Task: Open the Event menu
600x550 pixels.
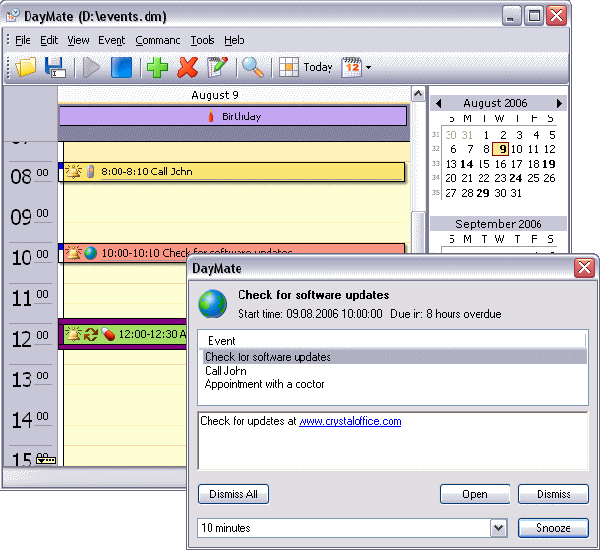Action: 112,40
